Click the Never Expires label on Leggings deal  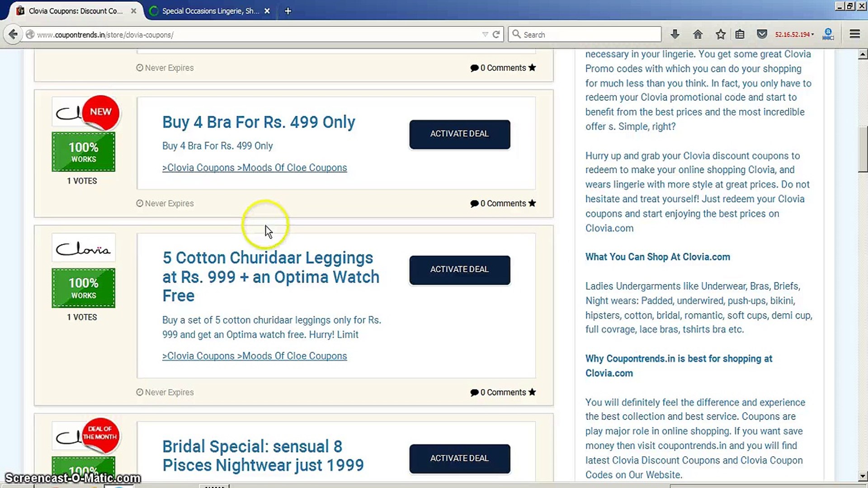[x=165, y=392]
